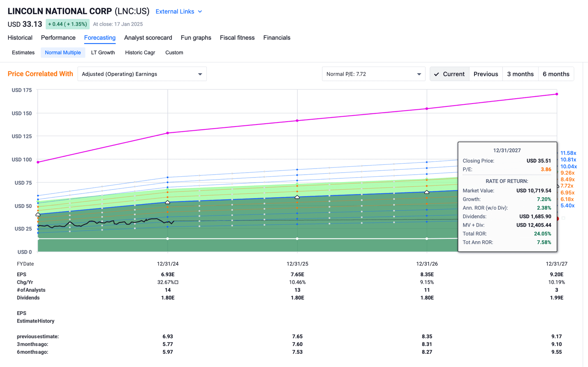The width and height of the screenshot is (588, 367).
Task: Click the orange 7.72x multiple legend label
Action: pos(567,186)
